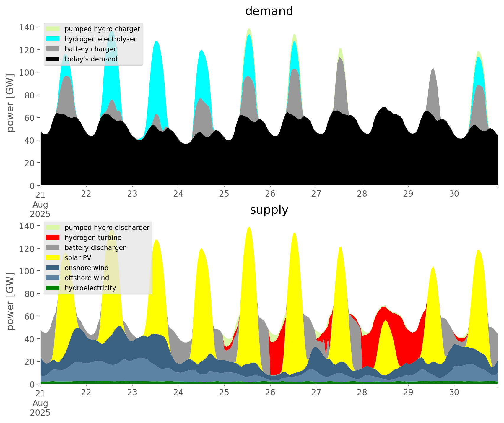The width and height of the screenshot is (504, 423).
Task: Click the 0 tick on supply y-axis
Action: [x=33, y=384]
